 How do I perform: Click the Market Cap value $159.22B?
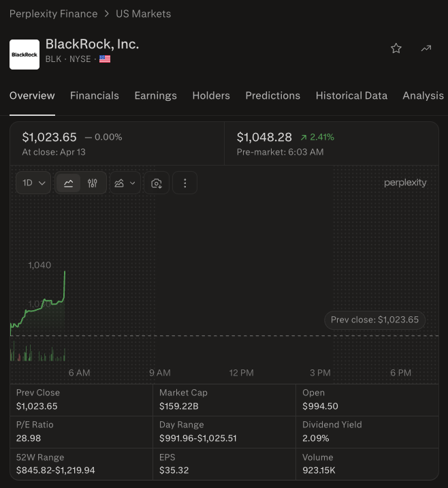179,406
